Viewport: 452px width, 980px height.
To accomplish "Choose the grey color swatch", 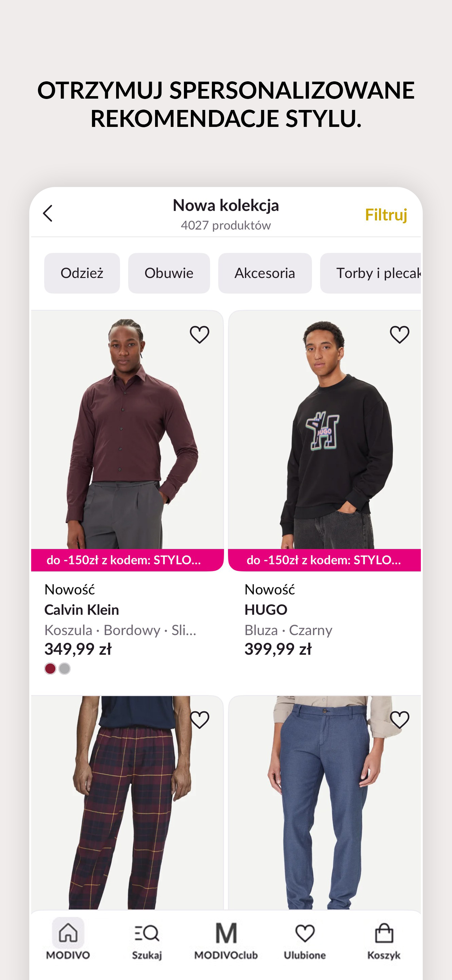I will pos(65,668).
